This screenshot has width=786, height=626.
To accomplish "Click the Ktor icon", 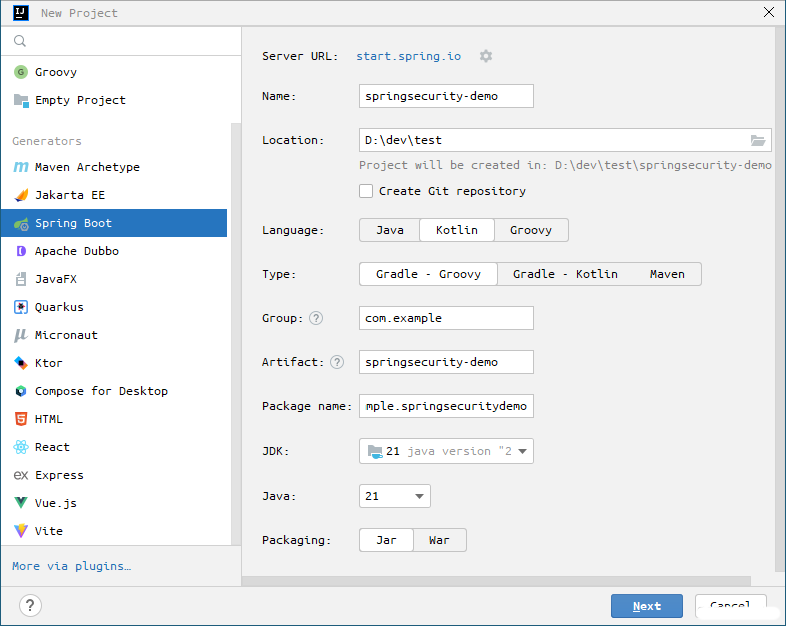I will 21,363.
